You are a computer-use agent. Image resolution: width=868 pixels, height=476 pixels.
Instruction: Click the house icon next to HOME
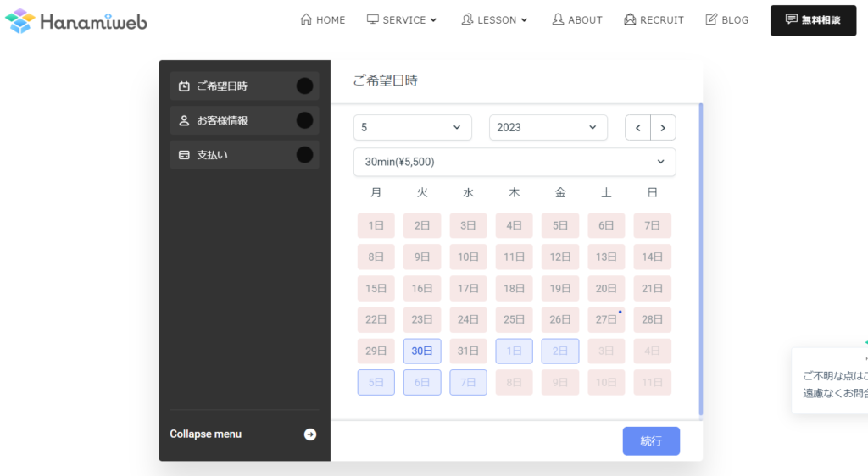(x=306, y=19)
